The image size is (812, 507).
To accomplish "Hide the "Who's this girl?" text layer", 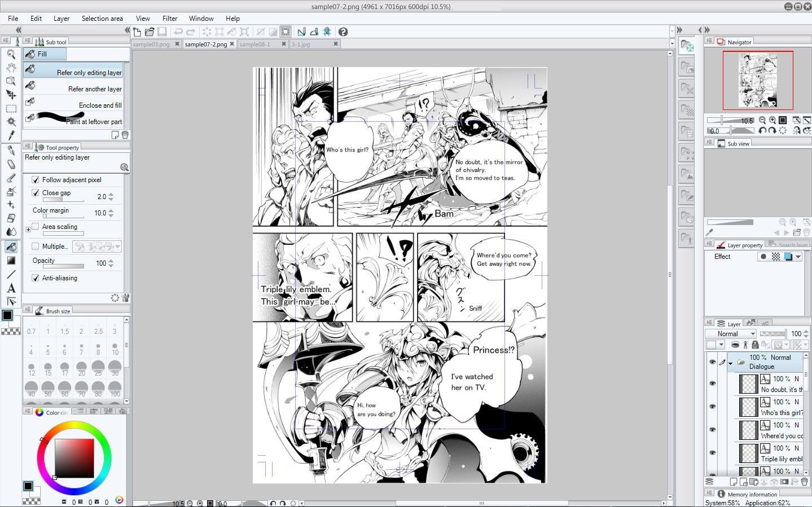I will tap(712, 407).
